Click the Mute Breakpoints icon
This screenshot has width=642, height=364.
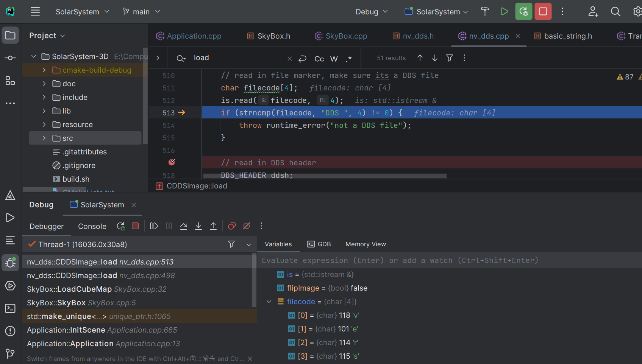coord(247,226)
